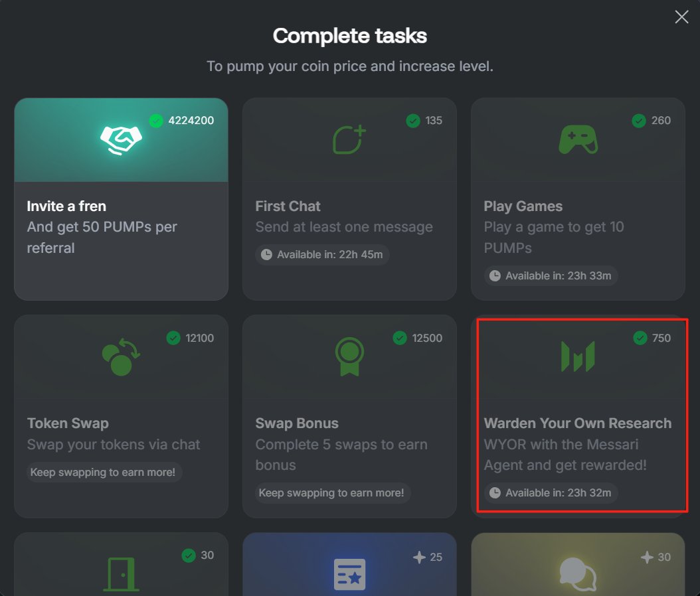
Task: Click the Messari logo icon on Warden research card
Action: click(x=578, y=356)
